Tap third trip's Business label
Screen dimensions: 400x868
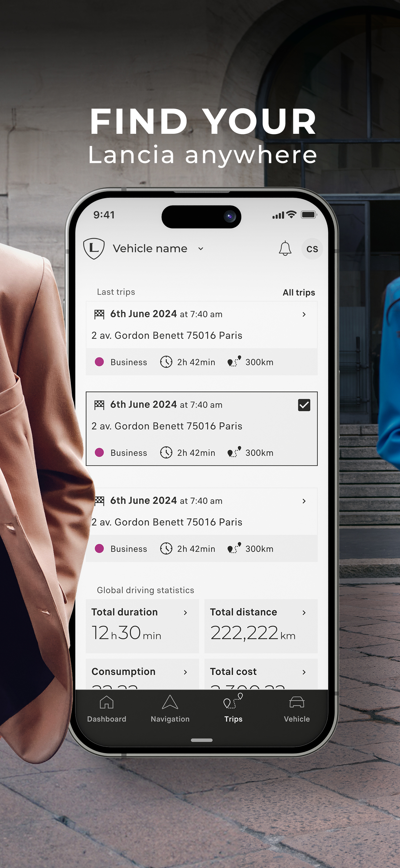[129, 549]
